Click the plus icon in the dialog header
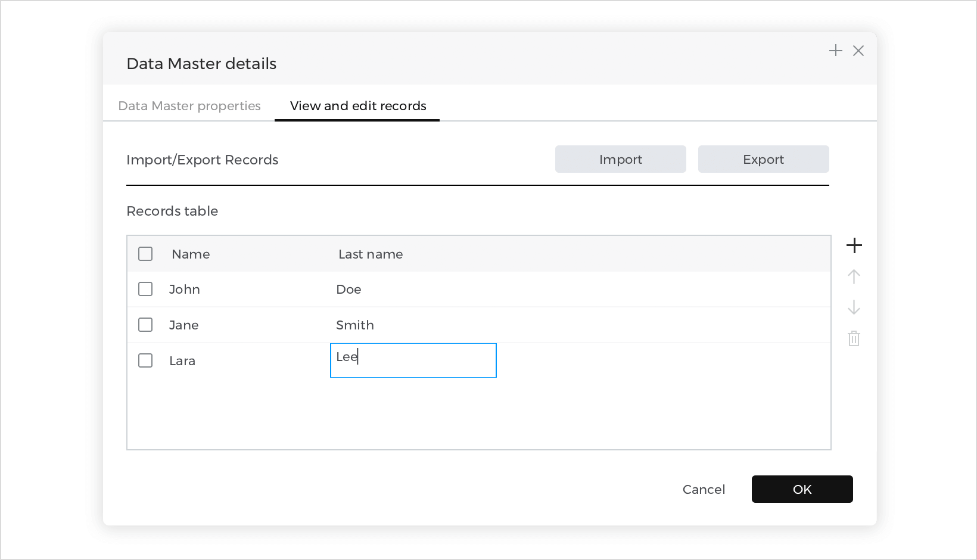Image resolution: width=977 pixels, height=560 pixels. click(836, 51)
